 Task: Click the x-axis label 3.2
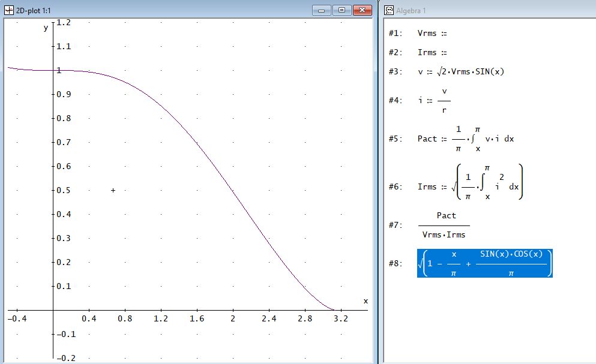point(341,319)
